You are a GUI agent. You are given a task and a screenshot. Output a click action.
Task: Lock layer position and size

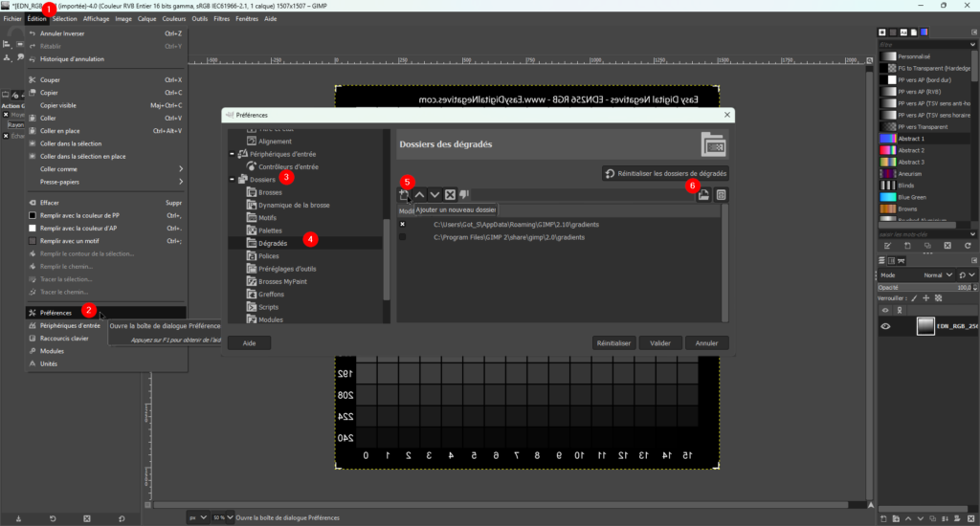(x=926, y=298)
